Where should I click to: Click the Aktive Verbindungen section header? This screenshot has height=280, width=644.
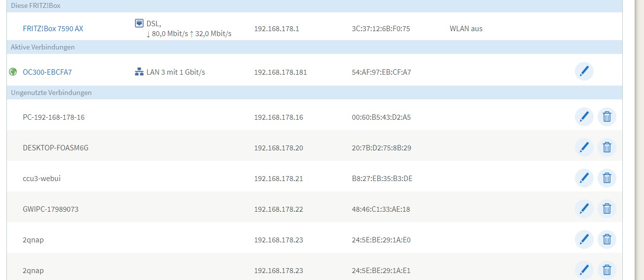click(x=314, y=47)
